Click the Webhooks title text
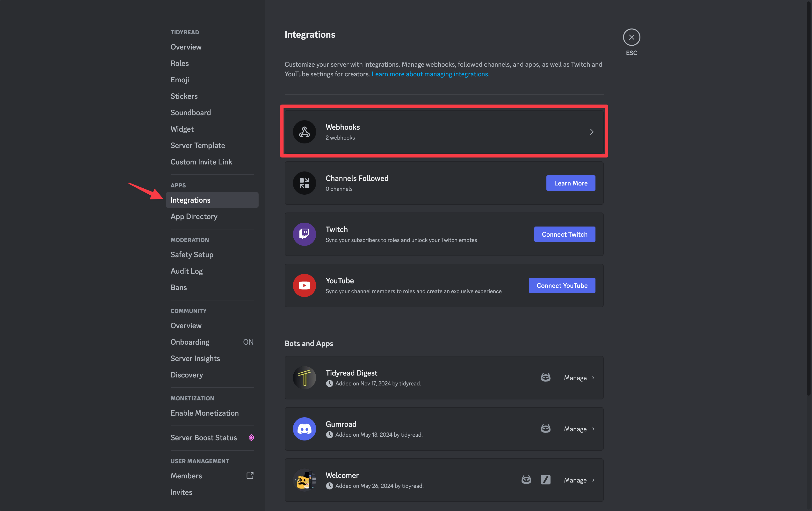The image size is (812, 511). click(x=343, y=127)
